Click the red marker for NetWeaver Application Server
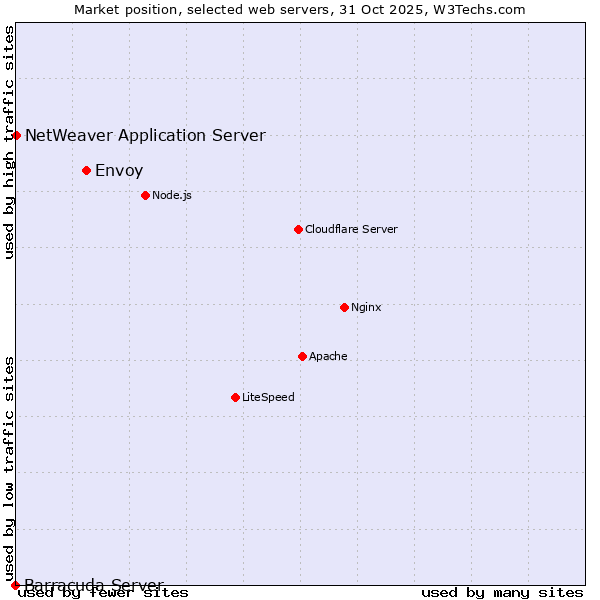Screen dimensions: 600x600 click(16, 135)
